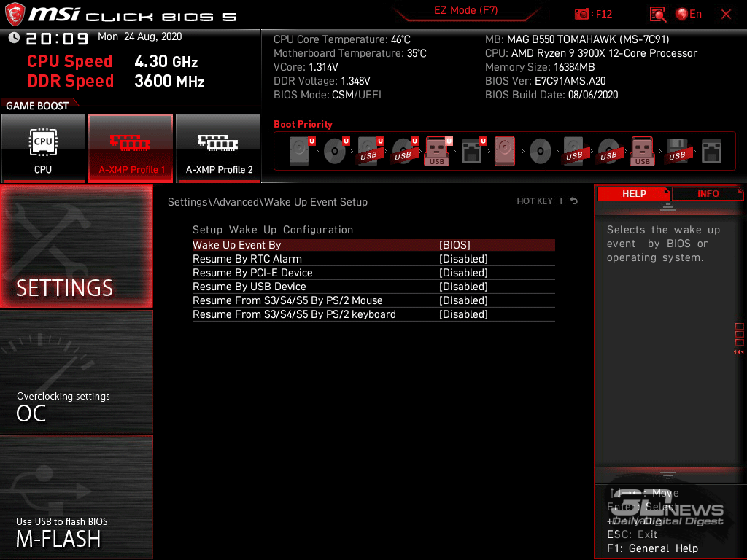Click the wake up event help description

[x=663, y=244]
